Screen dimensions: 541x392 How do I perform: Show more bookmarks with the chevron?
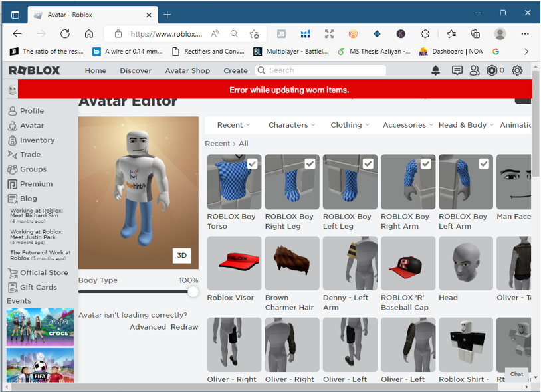pyautogui.click(x=526, y=51)
